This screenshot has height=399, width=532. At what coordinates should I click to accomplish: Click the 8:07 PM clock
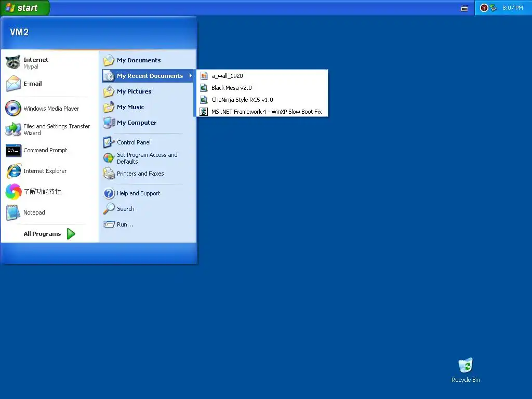pos(512,8)
